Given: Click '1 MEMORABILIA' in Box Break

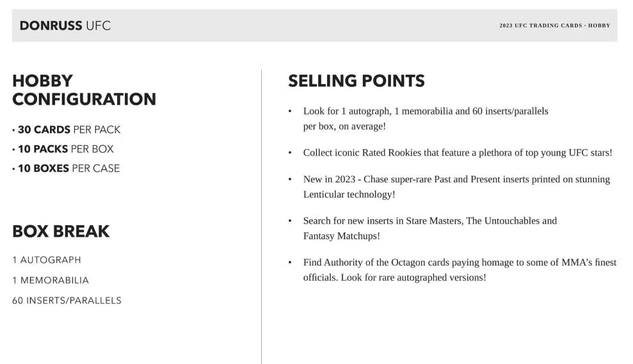Looking at the screenshot, I should pyautogui.click(x=51, y=280).
